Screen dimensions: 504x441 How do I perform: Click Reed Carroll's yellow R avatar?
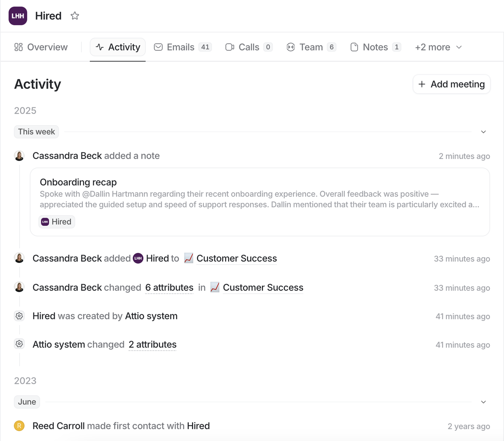point(19,426)
